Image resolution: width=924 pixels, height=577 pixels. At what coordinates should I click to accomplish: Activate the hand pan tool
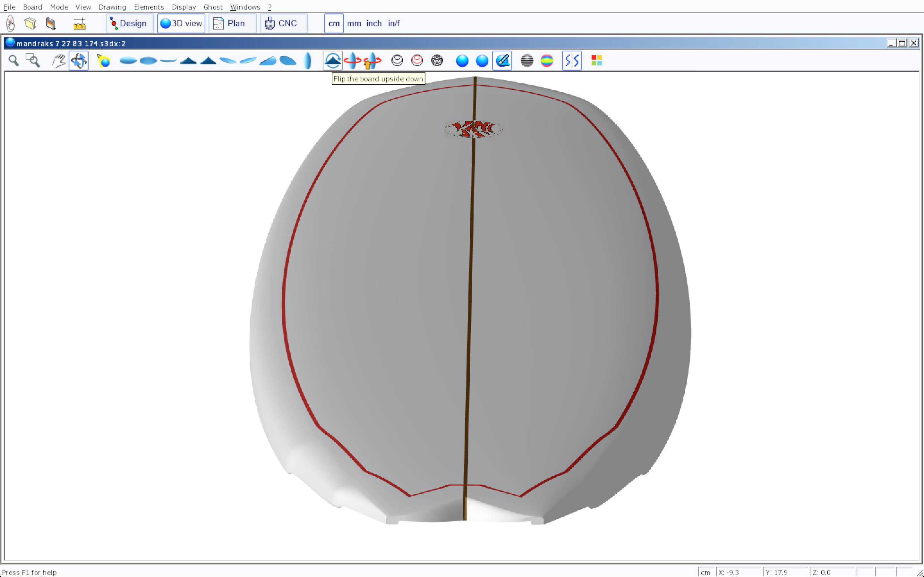pyautogui.click(x=58, y=61)
